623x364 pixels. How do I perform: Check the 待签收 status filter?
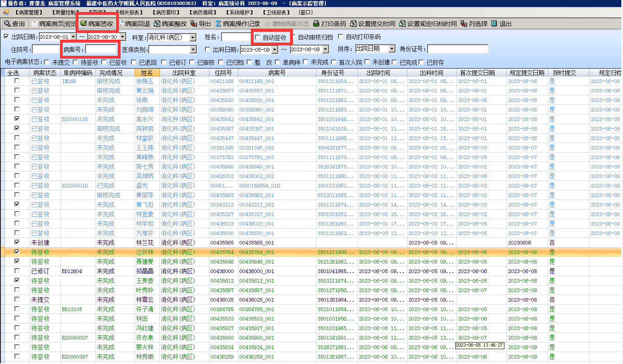[76, 62]
